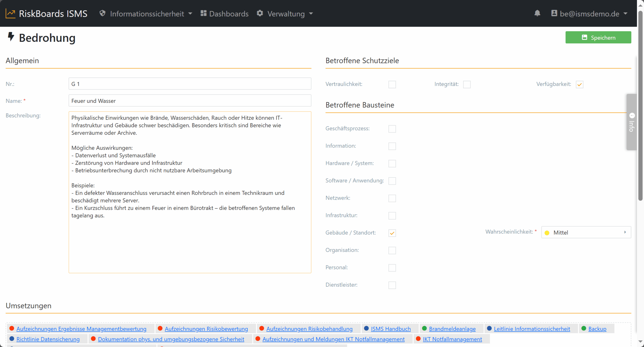Expand the Verwaltung menu
The width and height of the screenshot is (644, 347).
(285, 14)
